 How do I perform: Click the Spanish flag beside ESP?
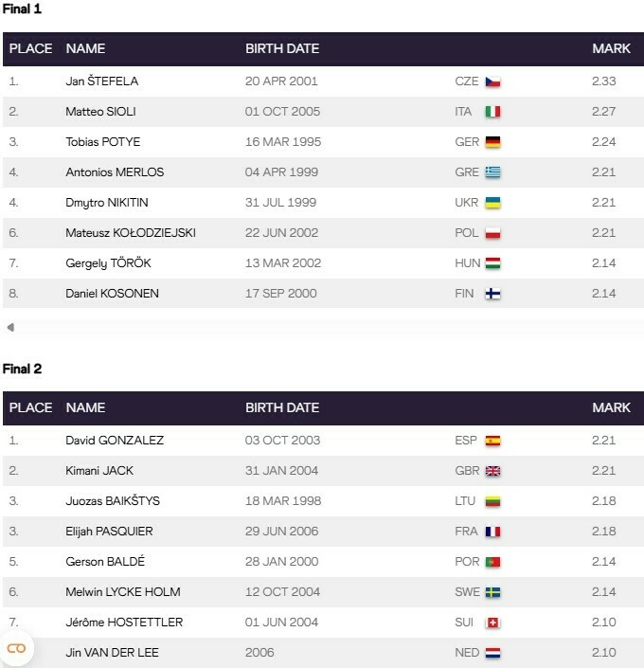(492, 441)
